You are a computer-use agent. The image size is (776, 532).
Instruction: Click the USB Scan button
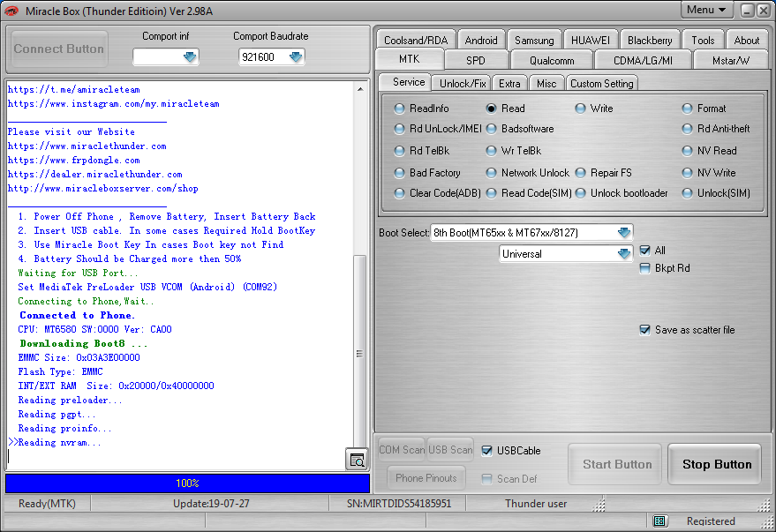pyautogui.click(x=450, y=449)
